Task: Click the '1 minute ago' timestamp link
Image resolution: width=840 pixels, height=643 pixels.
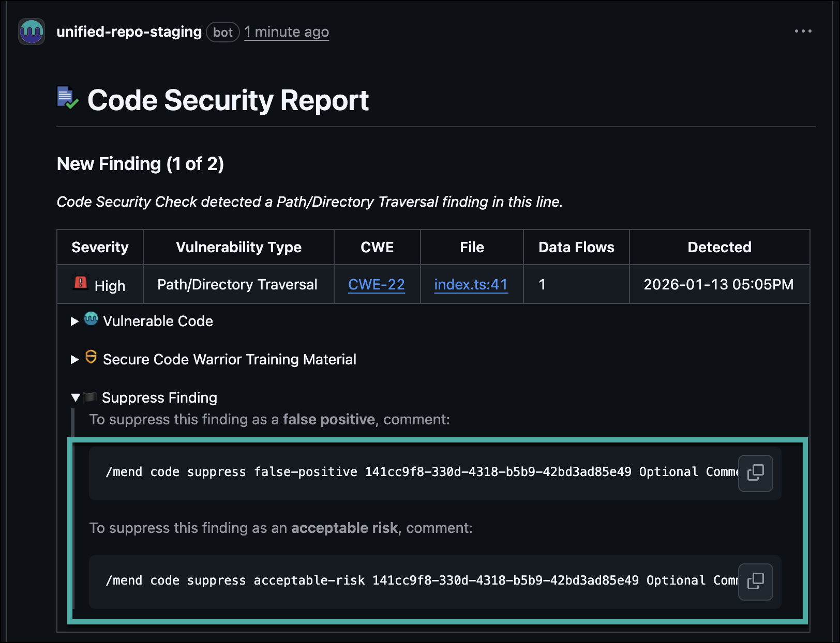Action: tap(286, 32)
